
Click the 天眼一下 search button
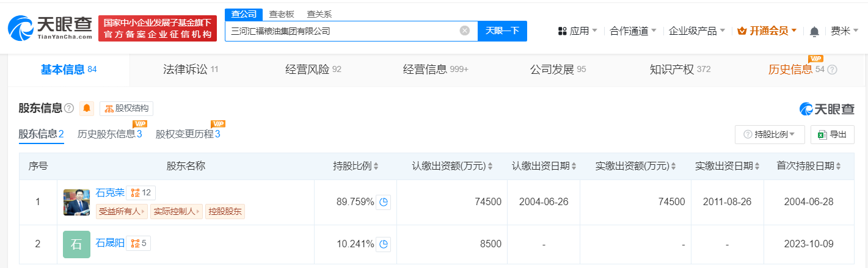[x=502, y=31]
